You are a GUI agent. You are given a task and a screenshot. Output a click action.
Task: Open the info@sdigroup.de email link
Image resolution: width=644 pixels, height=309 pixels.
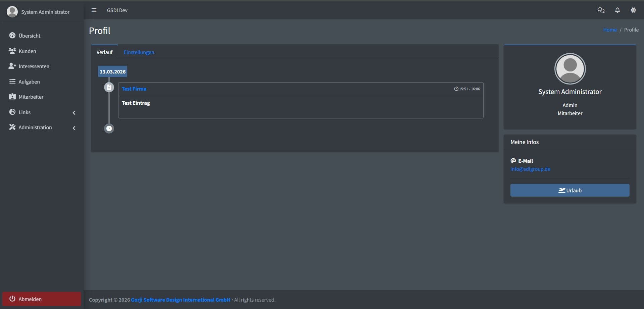pos(530,169)
